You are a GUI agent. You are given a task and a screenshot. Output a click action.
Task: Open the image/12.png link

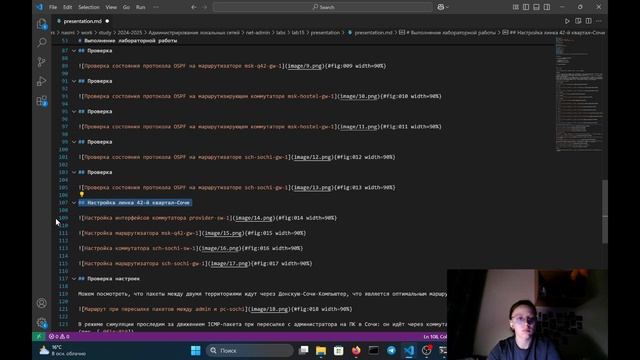point(312,157)
